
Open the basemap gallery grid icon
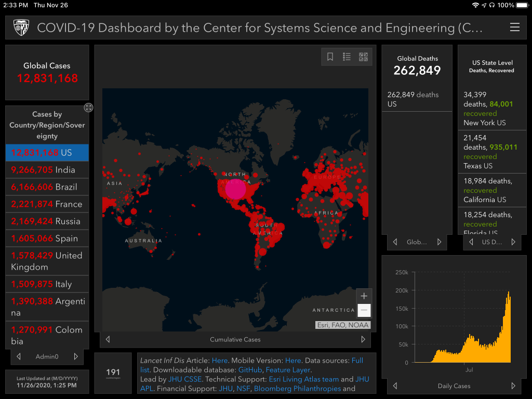pyautogui.click(x=363, y=57)
